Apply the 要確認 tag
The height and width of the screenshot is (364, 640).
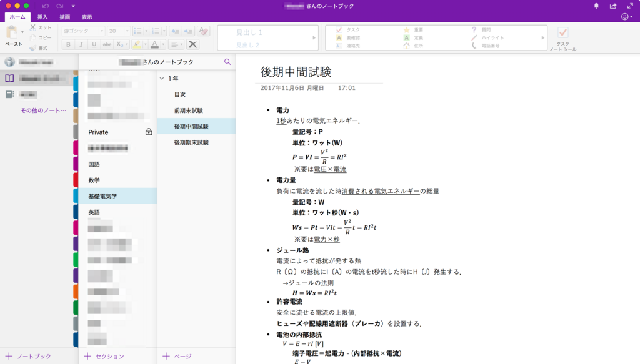(x=347, y=37)
